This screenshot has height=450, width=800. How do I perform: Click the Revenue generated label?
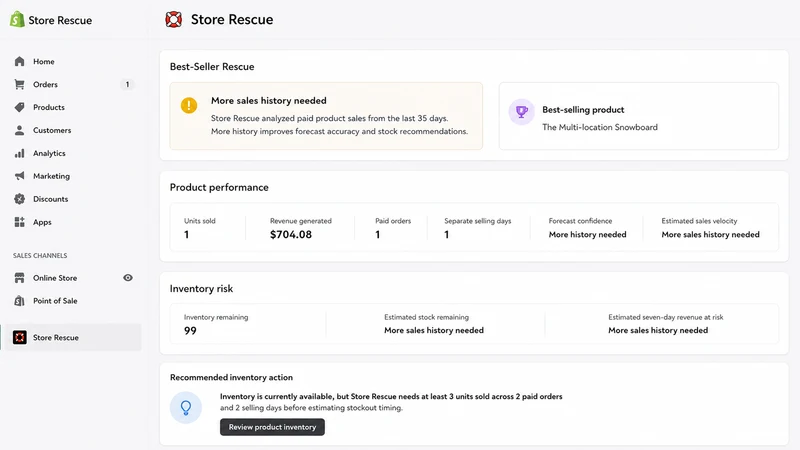(x=301, y=221)
